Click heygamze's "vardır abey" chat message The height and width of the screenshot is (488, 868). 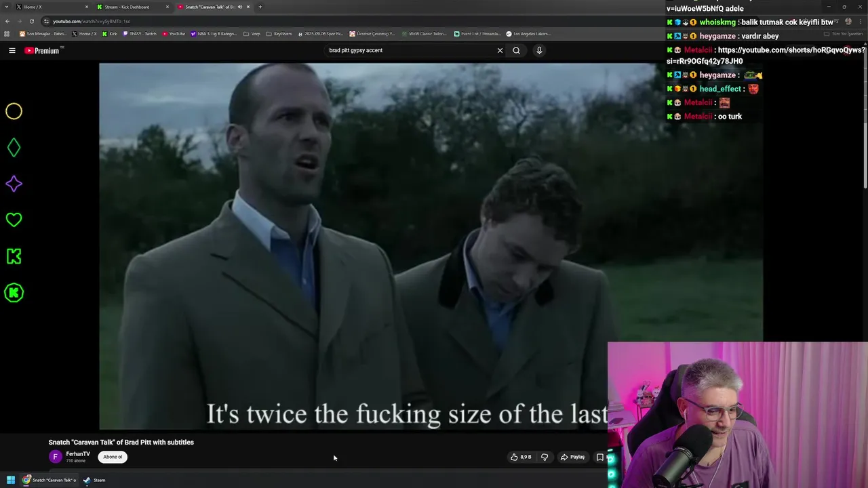click(761, 36)
